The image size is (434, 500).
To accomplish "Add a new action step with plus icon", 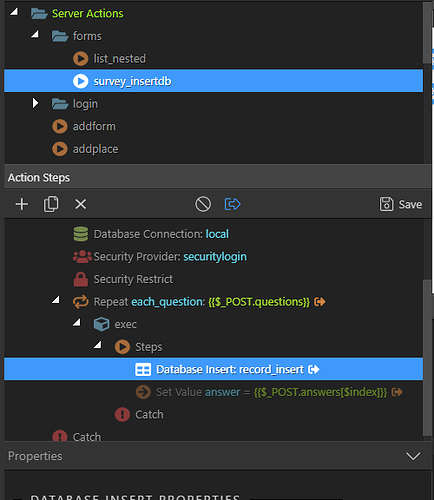I will coord(22,204).
